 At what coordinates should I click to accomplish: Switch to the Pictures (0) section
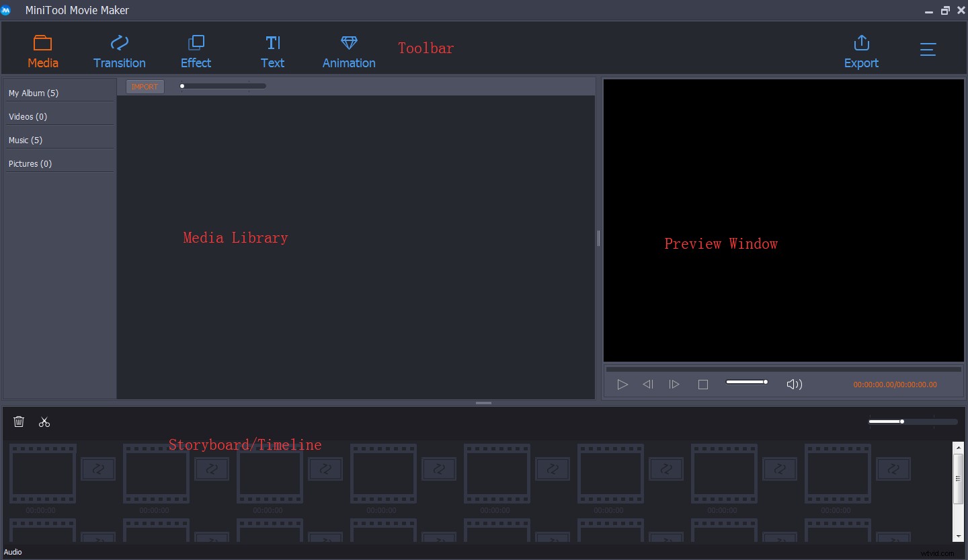point(30,163)
